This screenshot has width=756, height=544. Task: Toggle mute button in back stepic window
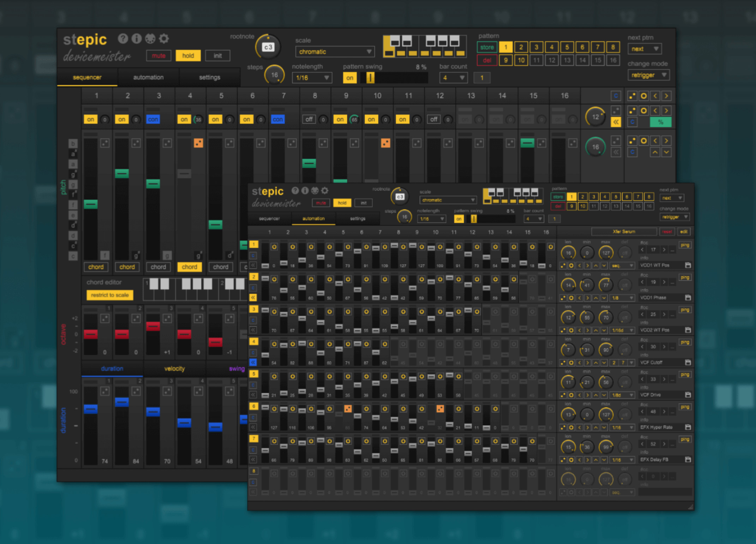click(x=158, y=55)
